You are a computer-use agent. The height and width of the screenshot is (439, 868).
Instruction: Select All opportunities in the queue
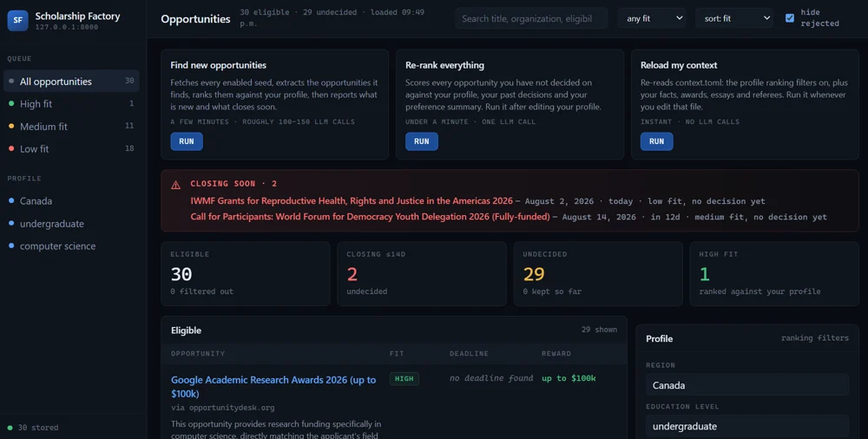coord(71,81)
